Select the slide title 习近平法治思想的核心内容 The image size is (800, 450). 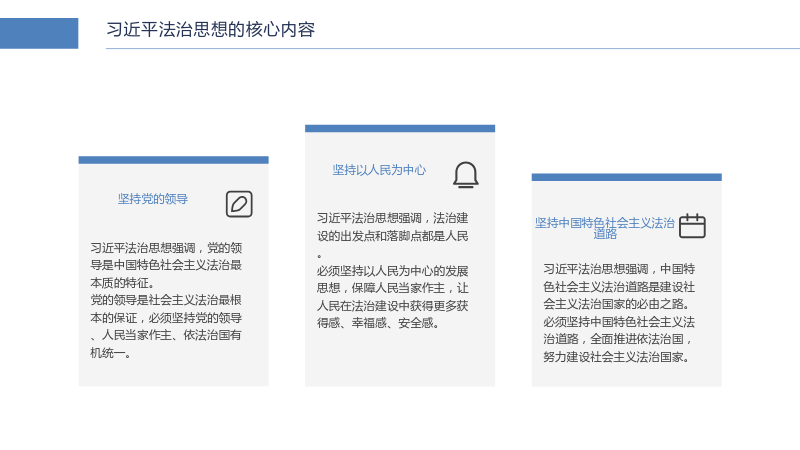click(210, 30)
